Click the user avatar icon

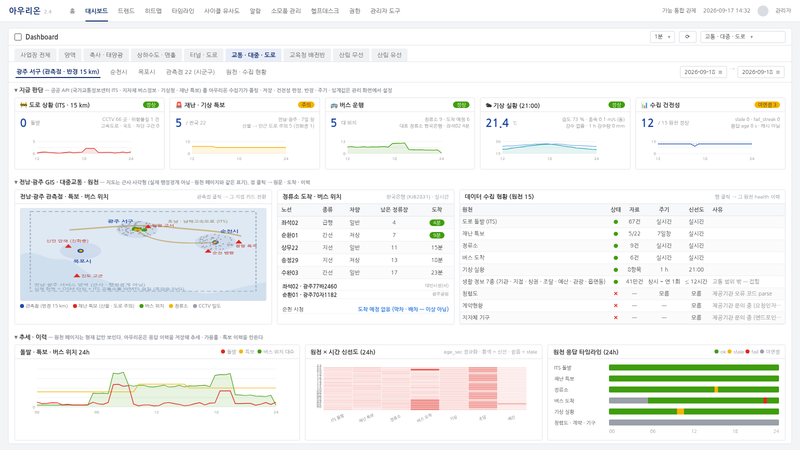[x=763, y=11]
